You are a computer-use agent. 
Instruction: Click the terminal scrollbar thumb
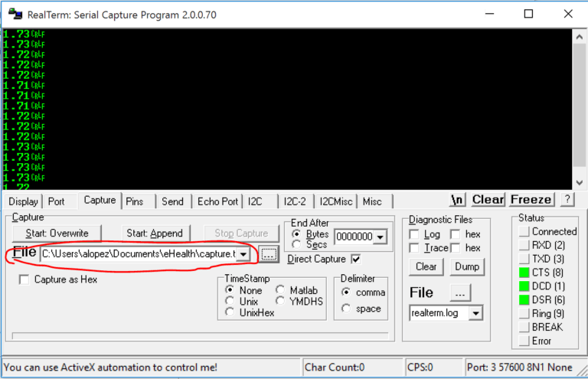579,105
